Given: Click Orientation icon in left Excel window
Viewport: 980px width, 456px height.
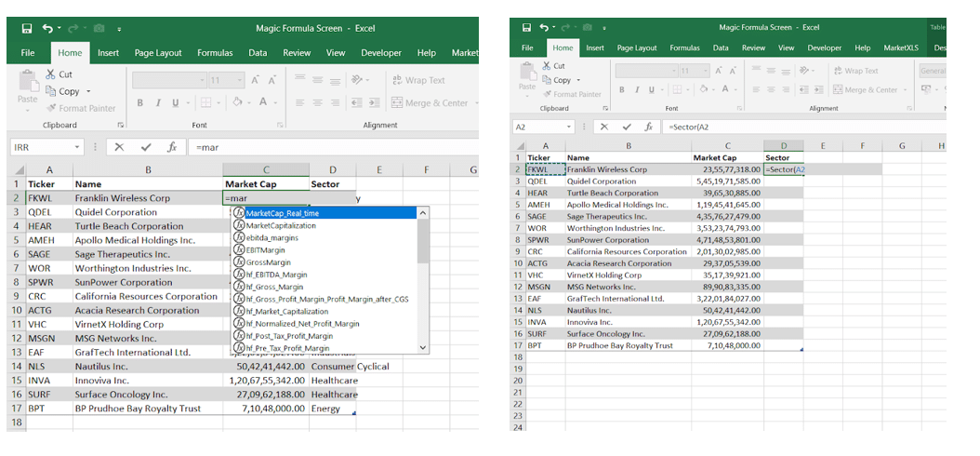Looking at the screenshot, I should point(357,80).
